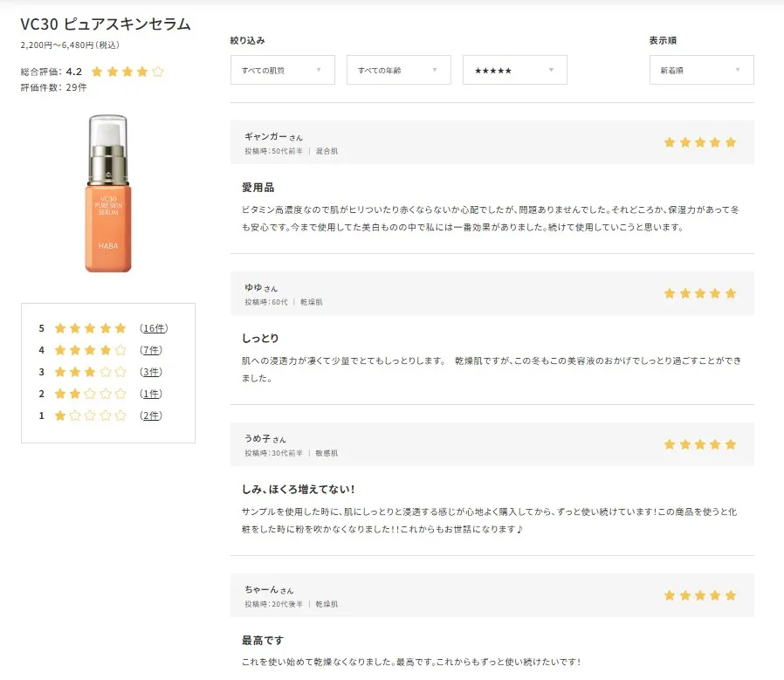Screen dimensions: 784x680
Task: Open the すべての肌質 skin type dropdown
Action: point(282,70)
